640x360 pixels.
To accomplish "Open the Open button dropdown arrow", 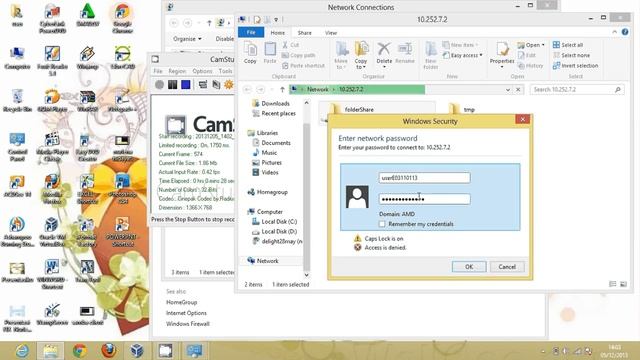I will (x=543, y=45).
